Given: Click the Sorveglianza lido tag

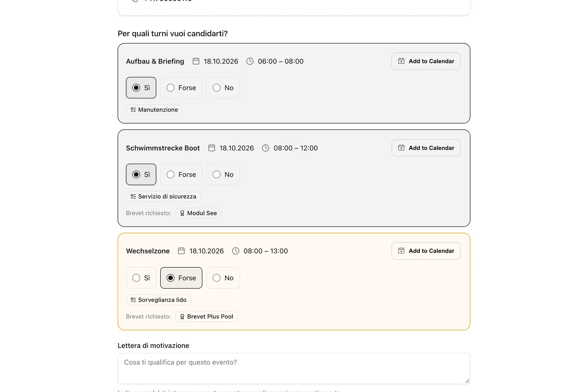Looking at the screenshot, I should click(x=158, y=300).
